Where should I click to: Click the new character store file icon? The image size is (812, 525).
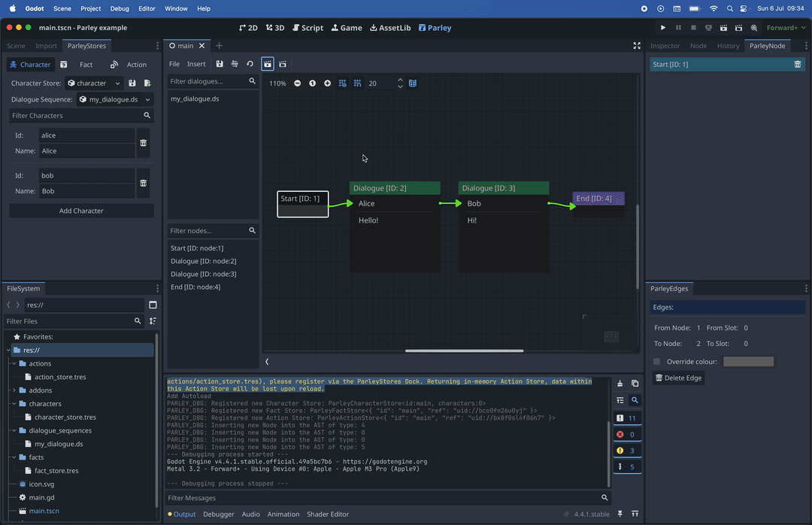(x=147, y=83)
